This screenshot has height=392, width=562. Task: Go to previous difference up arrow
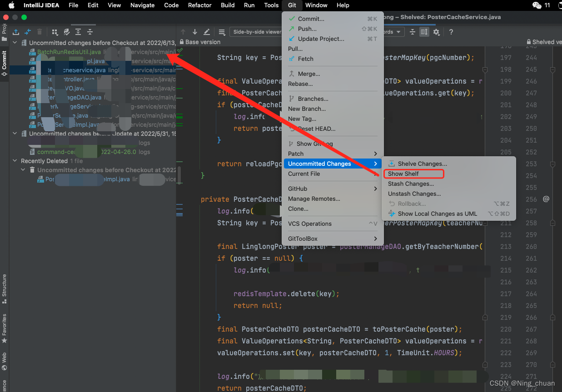coord(183,32)
